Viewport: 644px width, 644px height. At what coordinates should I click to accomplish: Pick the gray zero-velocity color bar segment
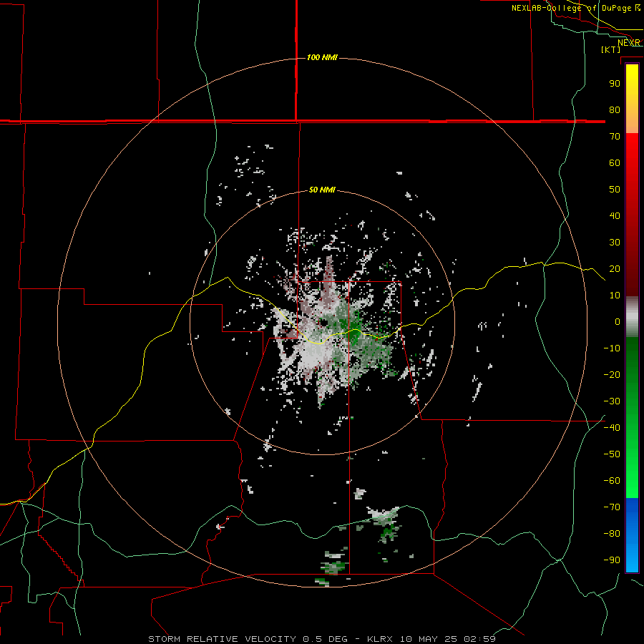point(632,317)
